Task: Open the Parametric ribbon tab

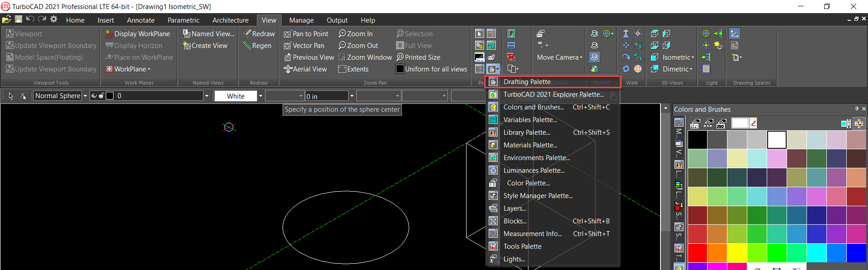Action: click(x=183, y=20)
